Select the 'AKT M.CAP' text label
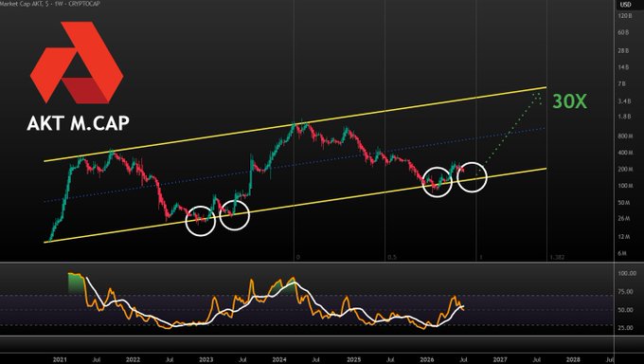The width and height of the screenshot is (644, 364). point(78,123)
